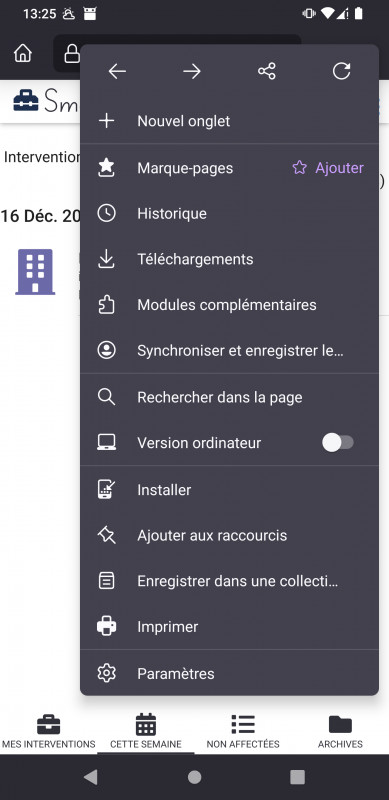Reload the page with refresh icon
Image resolution: width=389 pixels, height=800 pixels.
click(x=342, y=71)
